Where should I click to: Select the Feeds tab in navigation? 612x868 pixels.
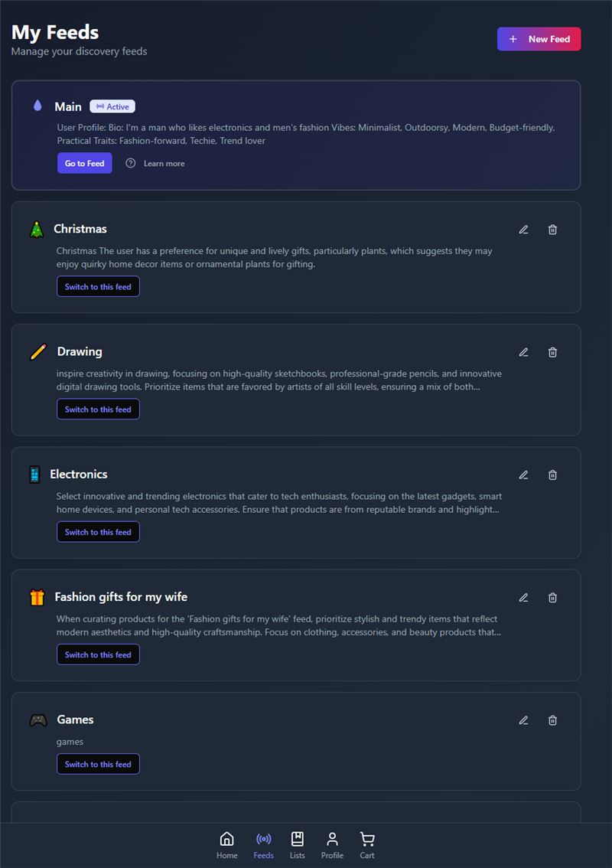point(263,845)
